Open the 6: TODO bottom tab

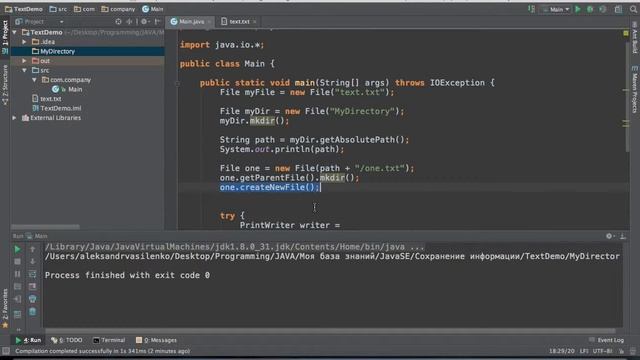pos(67,340)
